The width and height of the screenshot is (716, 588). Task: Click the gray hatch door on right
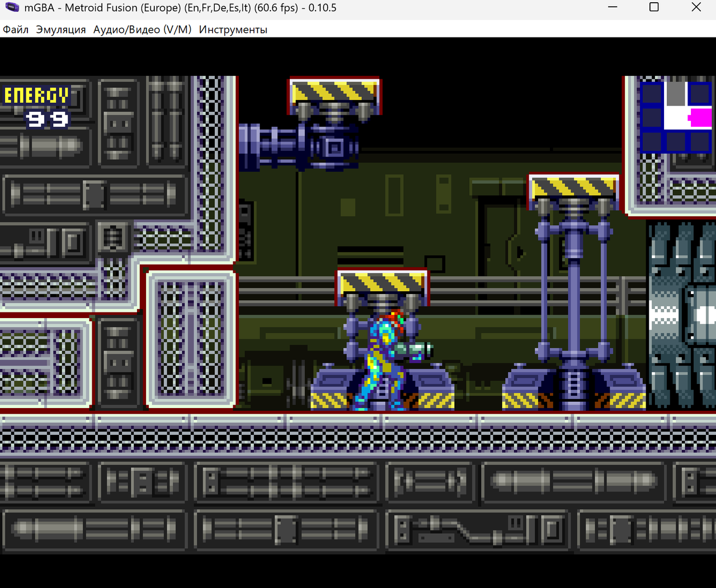(682, 314)
